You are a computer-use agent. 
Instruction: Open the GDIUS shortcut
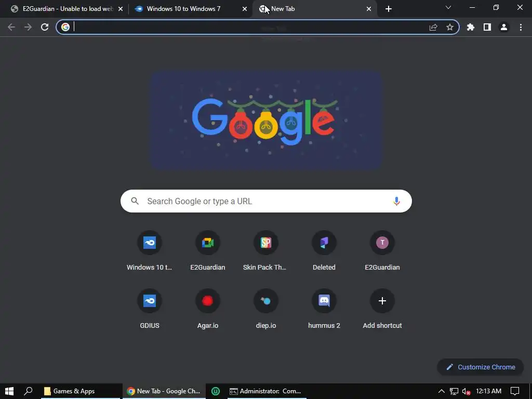point(149,310)
